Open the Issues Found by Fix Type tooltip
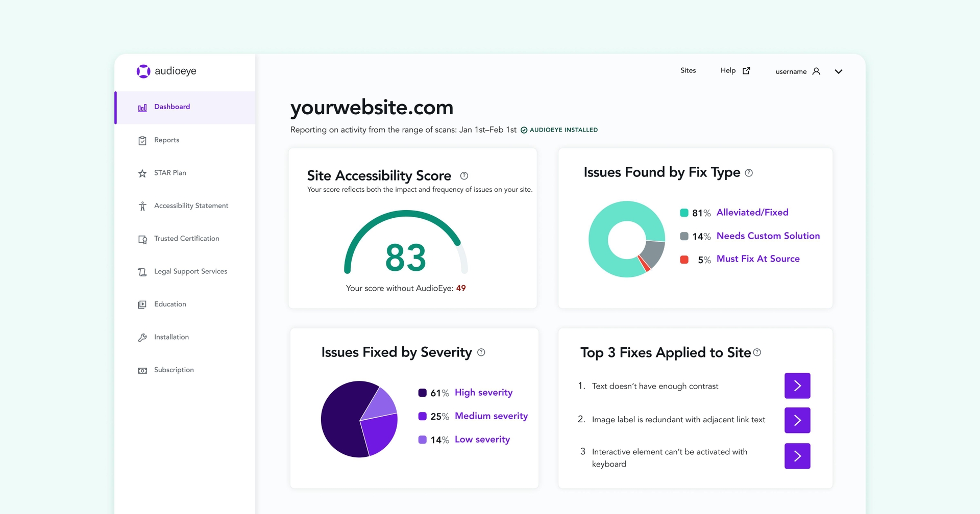This screenshot has width=980, height=514. click(749, 173)
